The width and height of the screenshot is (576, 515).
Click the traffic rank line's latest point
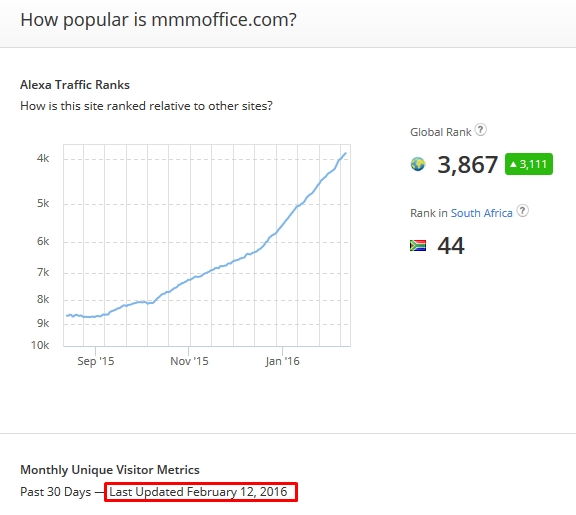pos(345,153)
